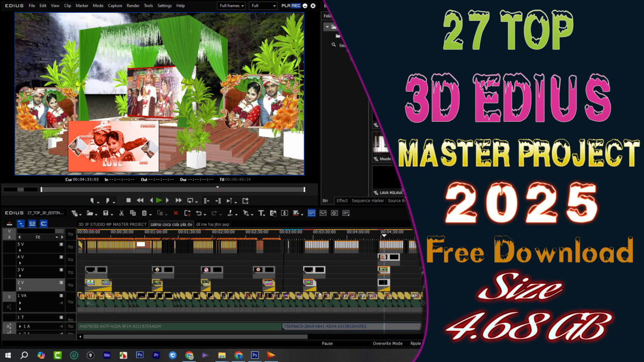Click the Copy icon in timeline toolbar

click(133, 213)
